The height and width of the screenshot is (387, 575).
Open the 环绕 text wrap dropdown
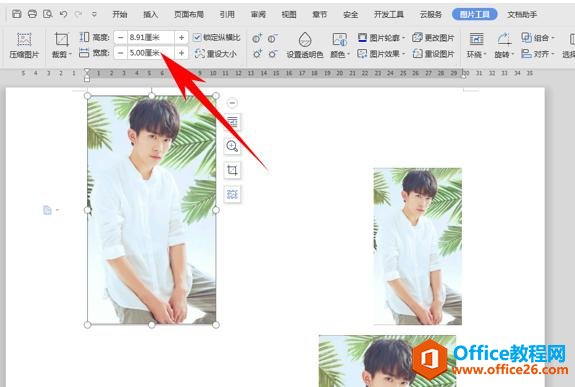[x=476, y=45]
